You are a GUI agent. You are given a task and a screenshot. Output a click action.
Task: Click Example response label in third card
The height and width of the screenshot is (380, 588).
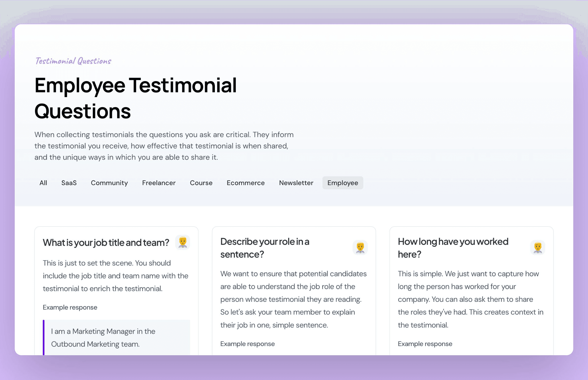tap(425, 344)
